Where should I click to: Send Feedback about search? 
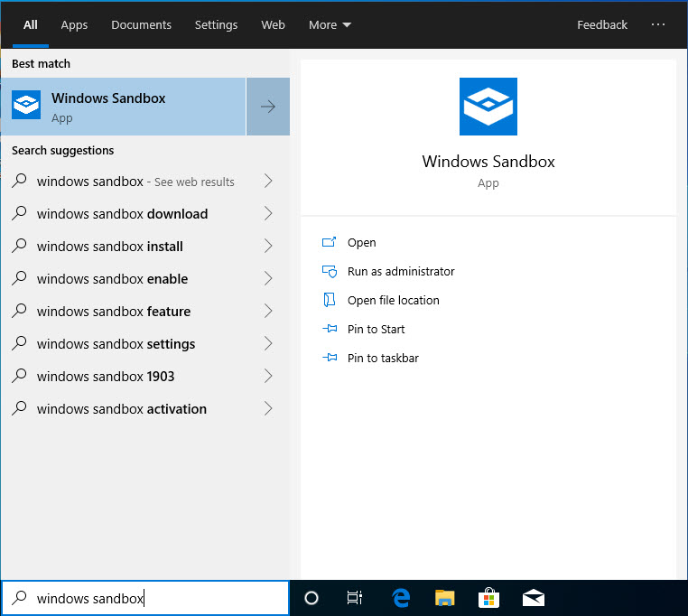point(602,25)
